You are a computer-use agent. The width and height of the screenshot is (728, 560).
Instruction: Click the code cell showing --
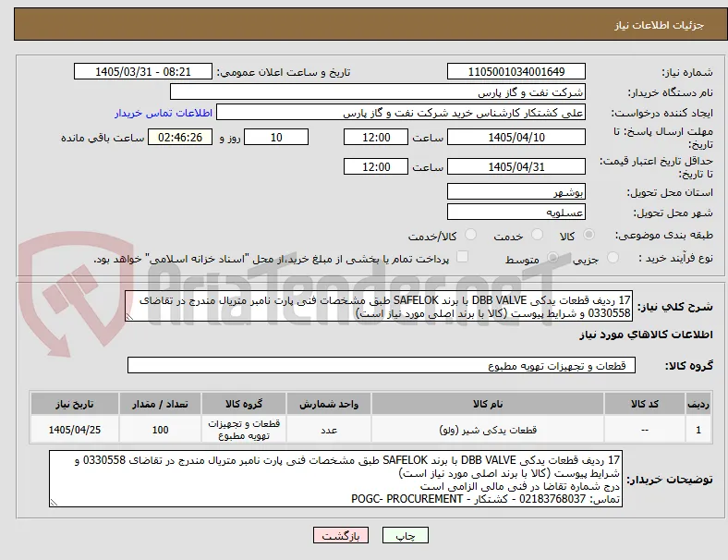(x=645, y=430)
